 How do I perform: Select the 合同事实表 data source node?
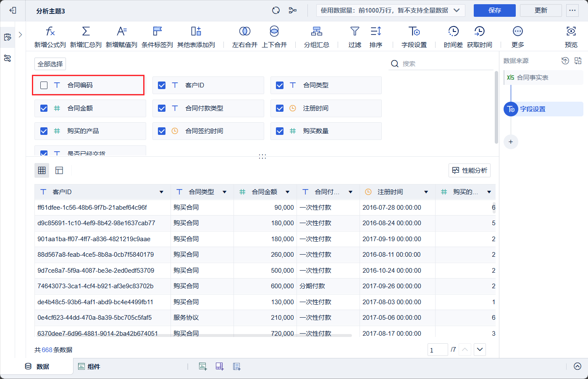point(544,78)
